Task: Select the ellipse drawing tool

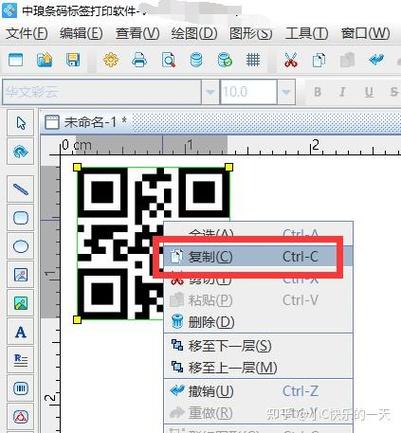Action: pos(21,247)
